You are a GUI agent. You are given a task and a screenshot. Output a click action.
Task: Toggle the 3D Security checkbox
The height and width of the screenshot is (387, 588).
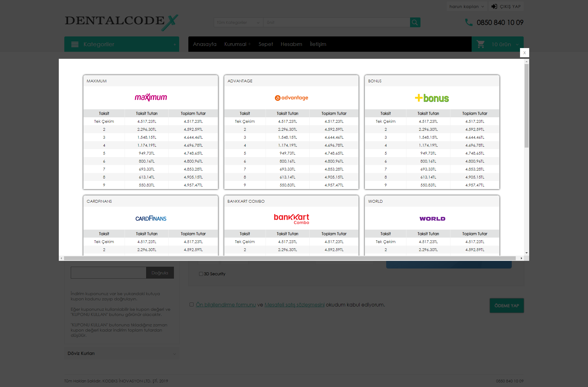tap(201, 274)
